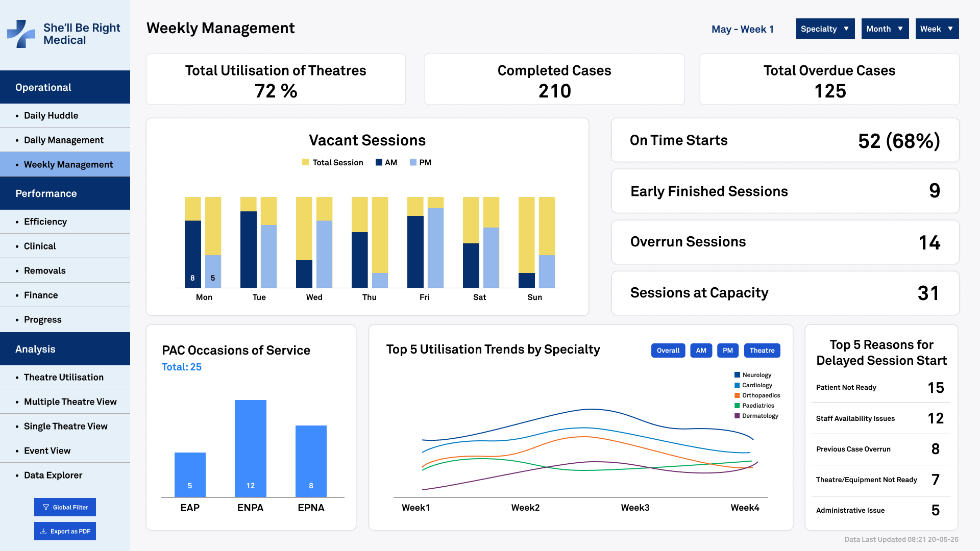Toggle the Orthopaedics legend entry
Viewport: 980px width, 551px height.
tap(757, 395)
